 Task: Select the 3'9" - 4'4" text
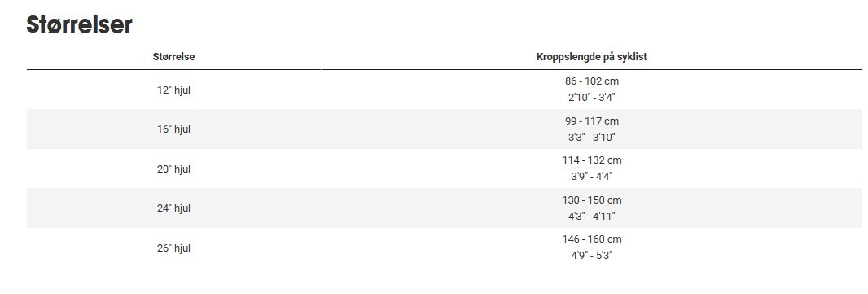pyautogui.click(x=592, y=177)
